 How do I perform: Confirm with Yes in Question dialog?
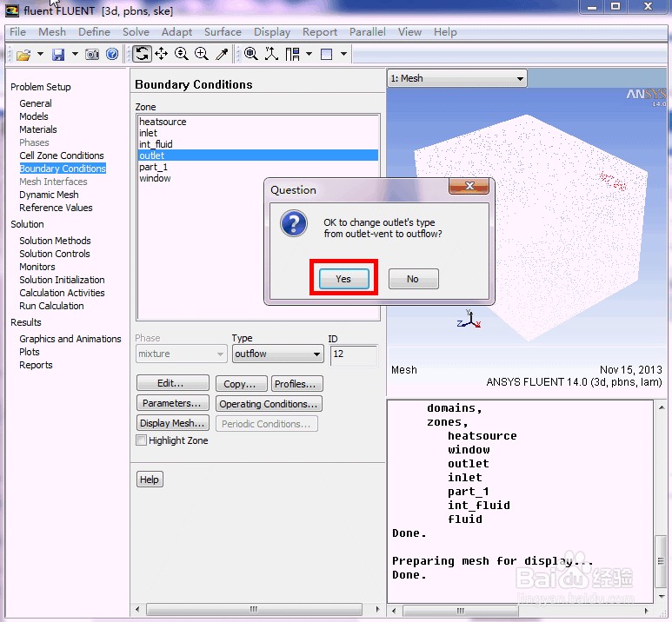point(343,279)
